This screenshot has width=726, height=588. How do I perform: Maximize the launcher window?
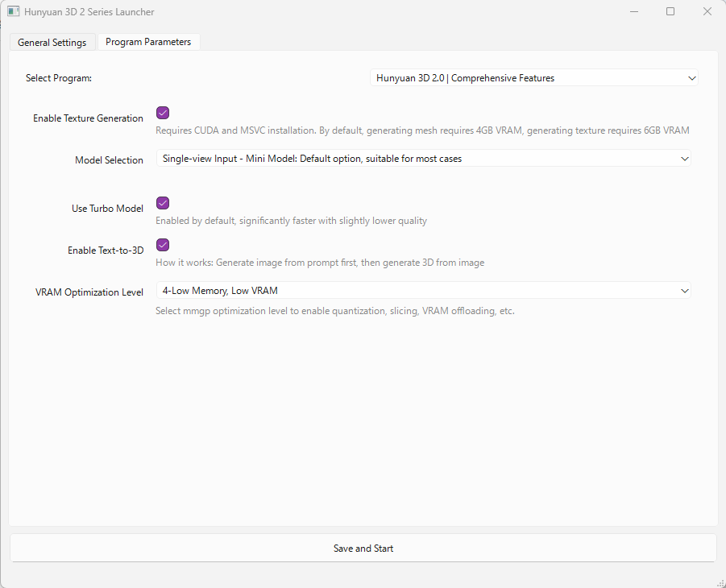pos(670,12)
